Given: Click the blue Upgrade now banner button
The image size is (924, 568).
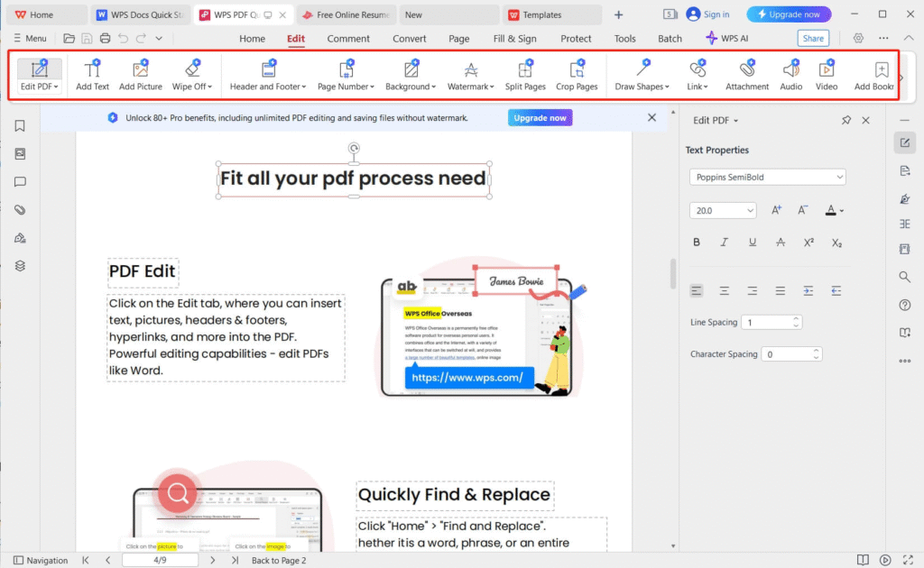Looking at the screenshot, I should point(540,118).
